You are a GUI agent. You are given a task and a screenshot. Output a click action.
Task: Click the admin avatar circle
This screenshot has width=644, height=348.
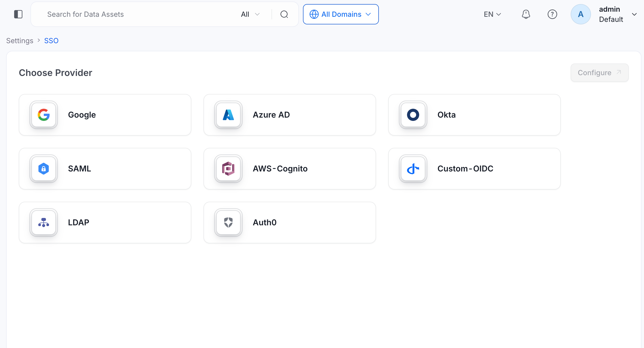click(581, 14)
